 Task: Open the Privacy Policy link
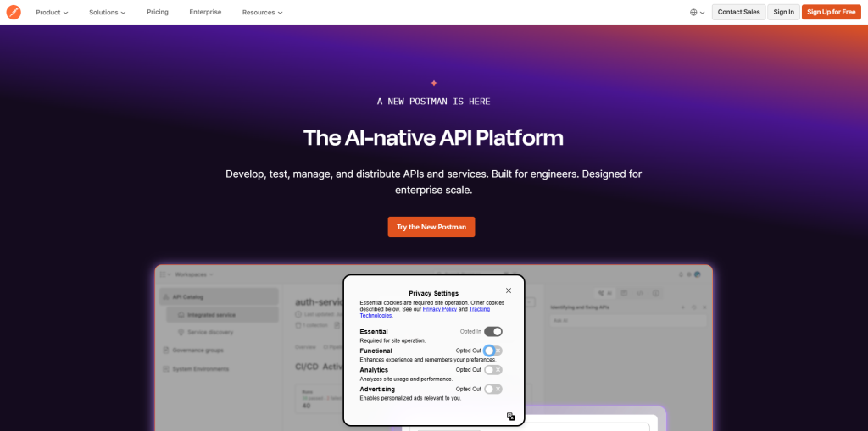(440, 309)
